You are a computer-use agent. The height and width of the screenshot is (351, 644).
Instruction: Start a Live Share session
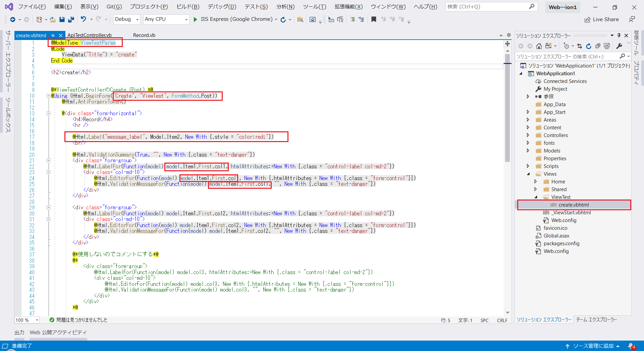[x=602, y=19]
